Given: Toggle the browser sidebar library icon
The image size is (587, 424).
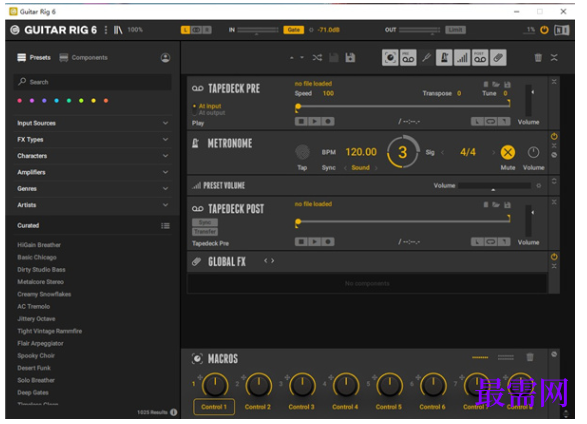Looking at the screenshot, I should (x=118, y=30).
